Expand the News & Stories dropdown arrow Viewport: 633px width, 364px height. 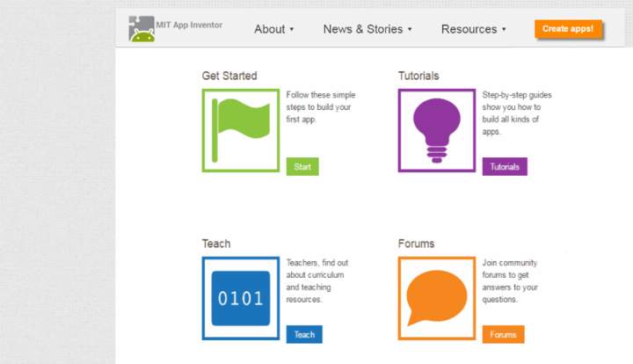pos(410,29)
